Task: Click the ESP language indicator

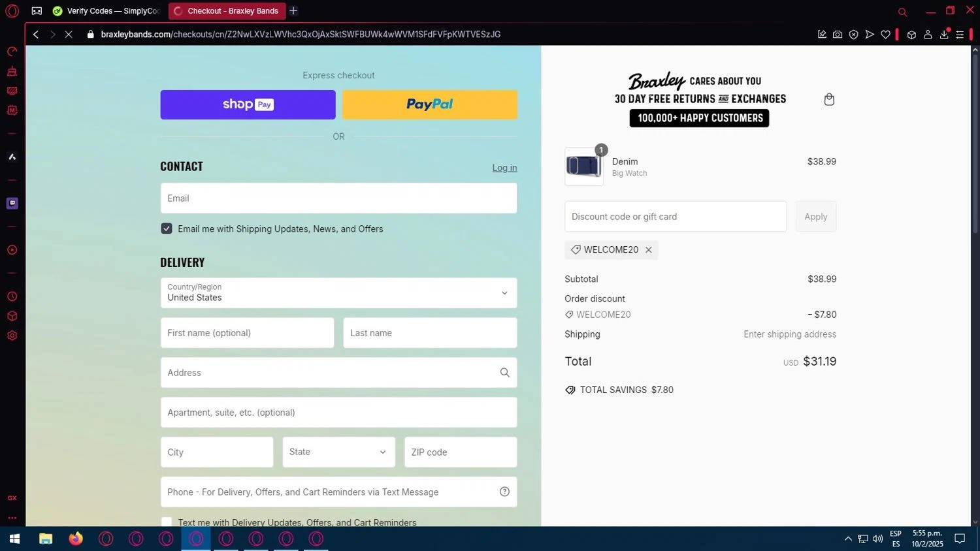Action: [896, 539]
